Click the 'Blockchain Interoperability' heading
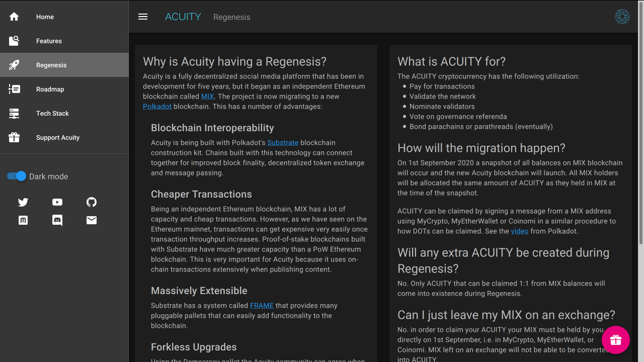The height and width of the screenshot is (362, 644). tap(213, 128)
